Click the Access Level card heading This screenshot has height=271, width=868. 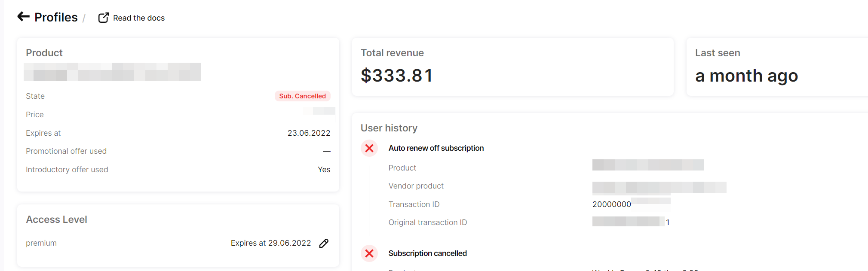point(56,219)
